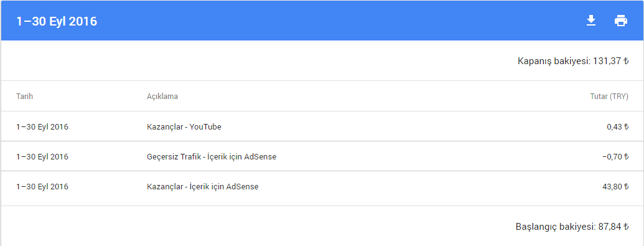The width and height of the screenshot is (644, 246).
Task: Select the date in the Geçersiz Trafik row
Action: coord(42,157)
